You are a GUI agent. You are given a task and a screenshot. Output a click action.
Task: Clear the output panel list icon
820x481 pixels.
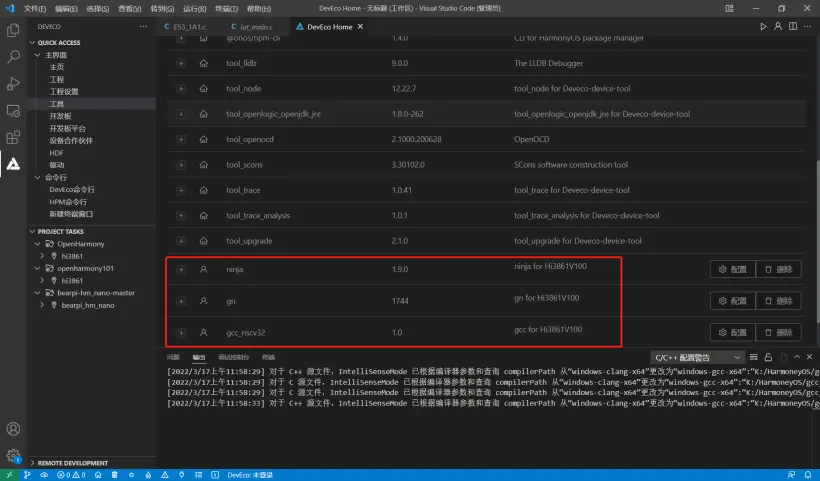754,357
